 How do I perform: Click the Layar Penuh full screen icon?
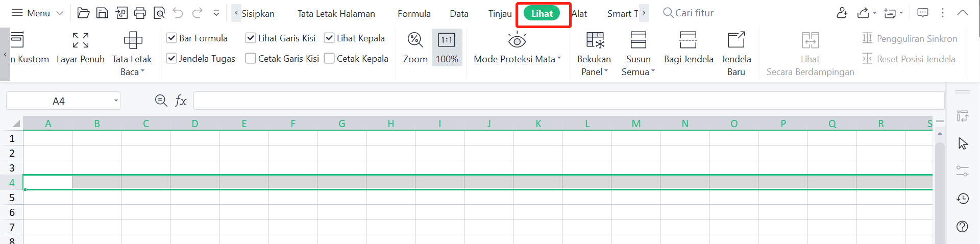click(81, 40)
